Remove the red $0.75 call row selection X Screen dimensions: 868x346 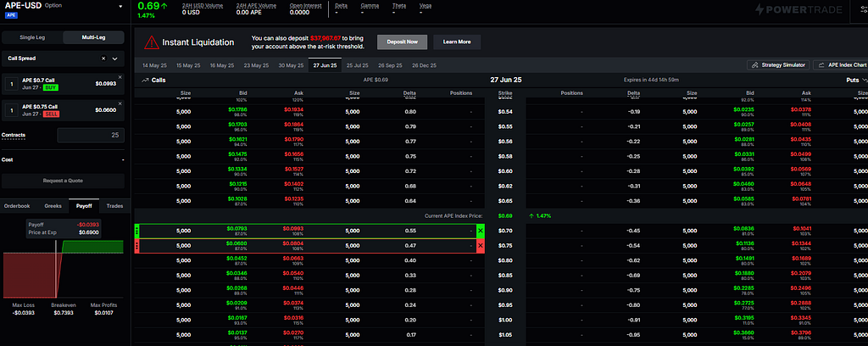tap(481, 246)
